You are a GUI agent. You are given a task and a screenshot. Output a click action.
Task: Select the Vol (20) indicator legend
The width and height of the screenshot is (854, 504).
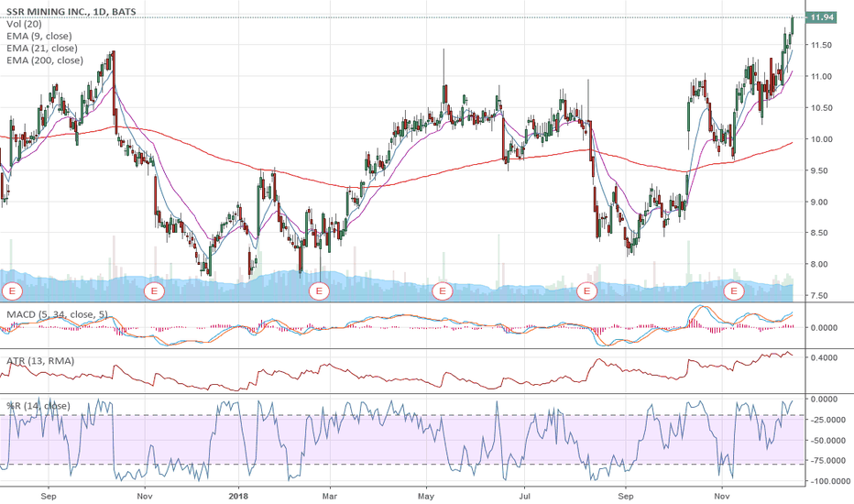pos(24,24)
